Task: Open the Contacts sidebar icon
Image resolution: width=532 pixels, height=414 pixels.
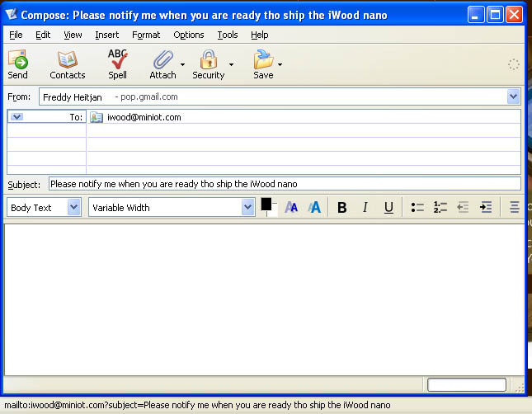Action: point(67,59)
